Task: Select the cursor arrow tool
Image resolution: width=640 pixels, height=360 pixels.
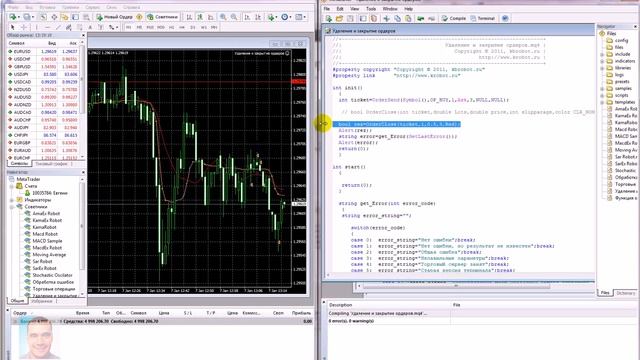Action: (x=13, y=27)
